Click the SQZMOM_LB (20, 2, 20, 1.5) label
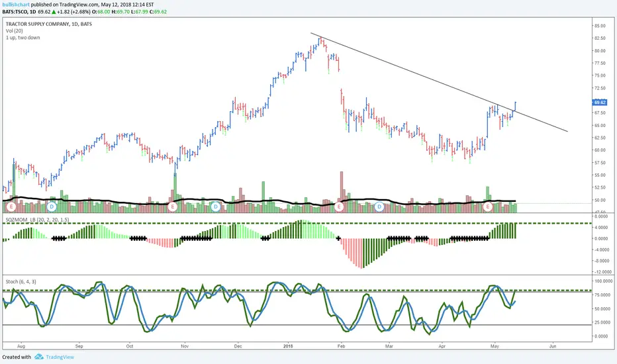Image resolution: width=617 pixels, height=364 pixels. coord(37,220)
